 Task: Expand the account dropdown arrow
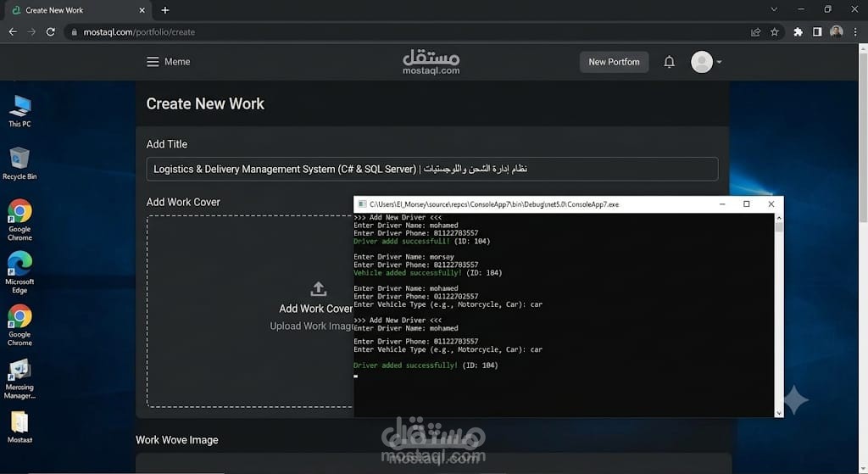(719, 62)
